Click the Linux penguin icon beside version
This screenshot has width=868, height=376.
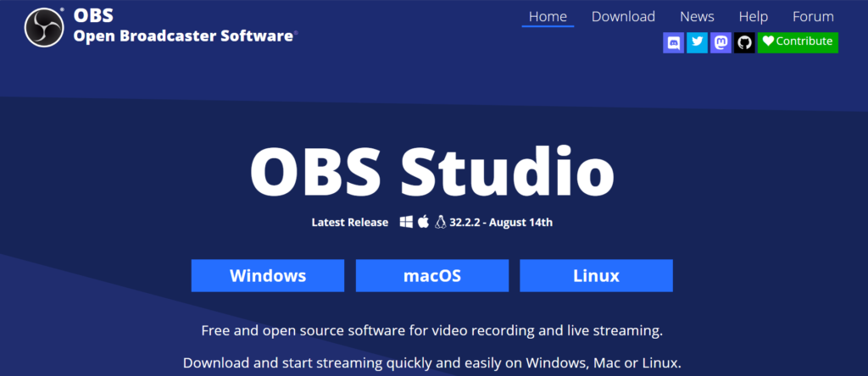(x=441, y=222)
